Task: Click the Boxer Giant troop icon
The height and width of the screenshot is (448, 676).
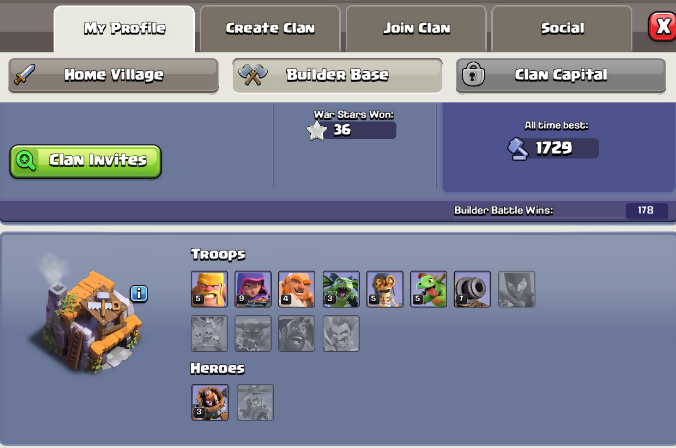Action: click(297, 289)
